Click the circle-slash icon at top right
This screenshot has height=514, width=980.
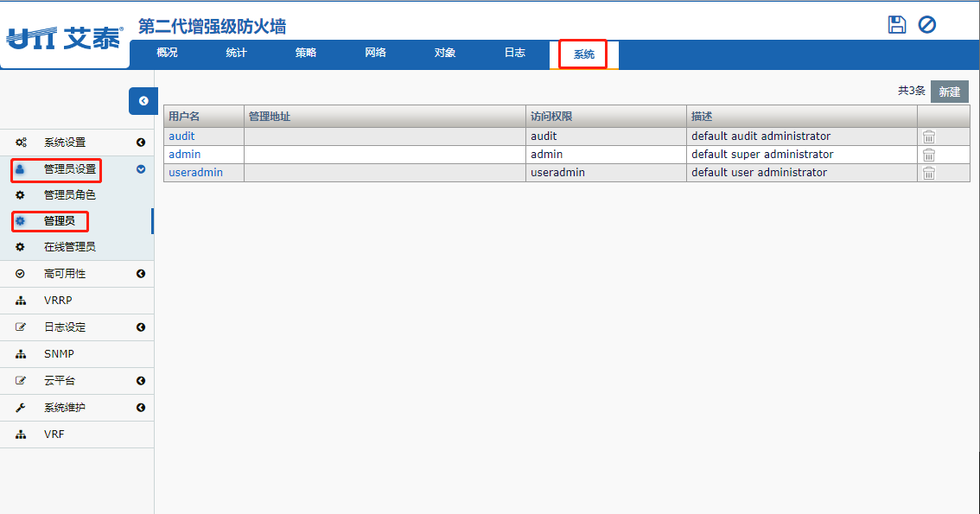pyautogui.click(x=927, y=24)
